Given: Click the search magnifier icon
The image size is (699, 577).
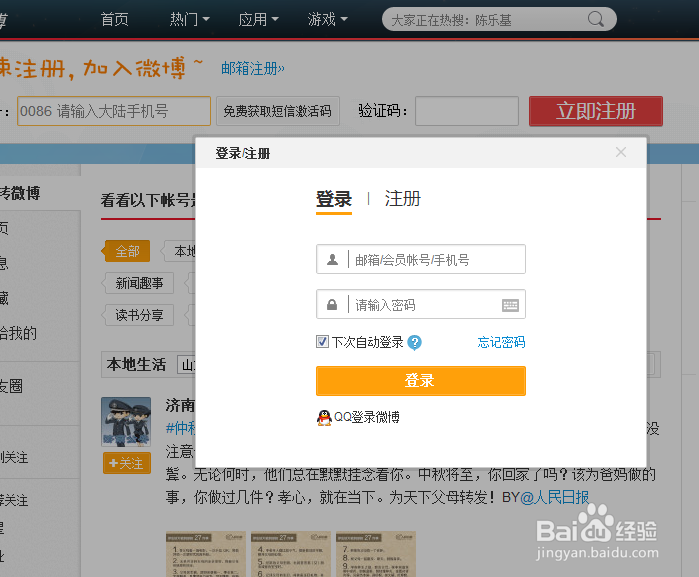Looking at the screenshot, I should pyautogui.click(x=596, y=19).
